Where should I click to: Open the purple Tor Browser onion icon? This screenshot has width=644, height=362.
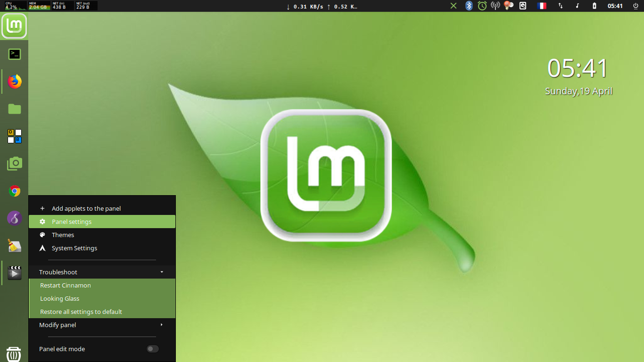click(15, 218)
